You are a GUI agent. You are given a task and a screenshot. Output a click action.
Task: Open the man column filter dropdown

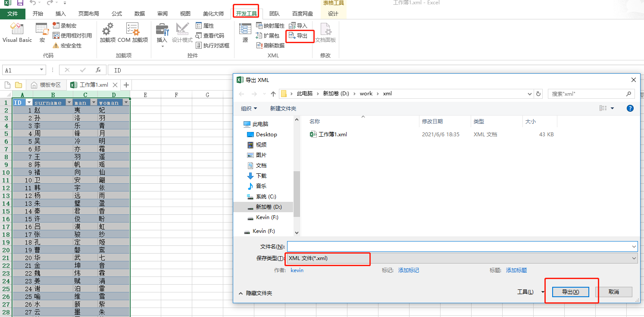[x=94, y=103]
